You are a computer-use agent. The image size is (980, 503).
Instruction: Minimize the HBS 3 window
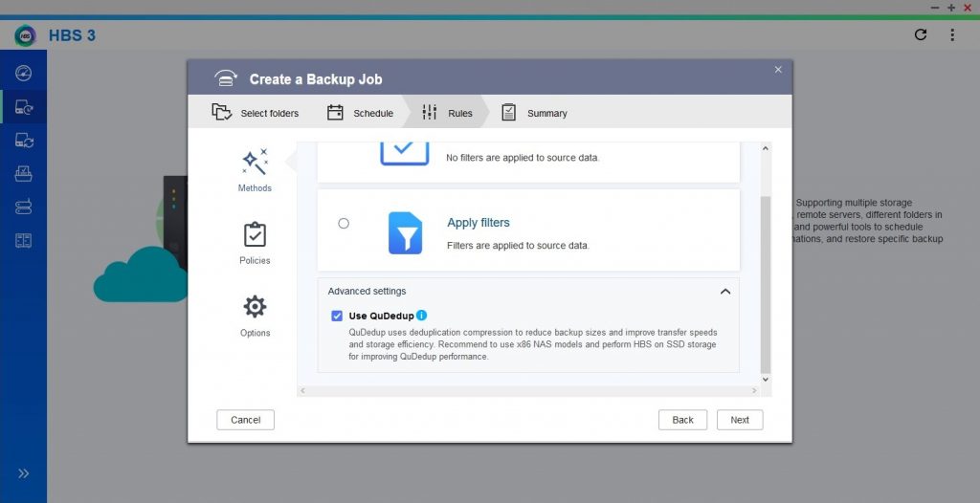pyautogui.click(x=935, y=8)
